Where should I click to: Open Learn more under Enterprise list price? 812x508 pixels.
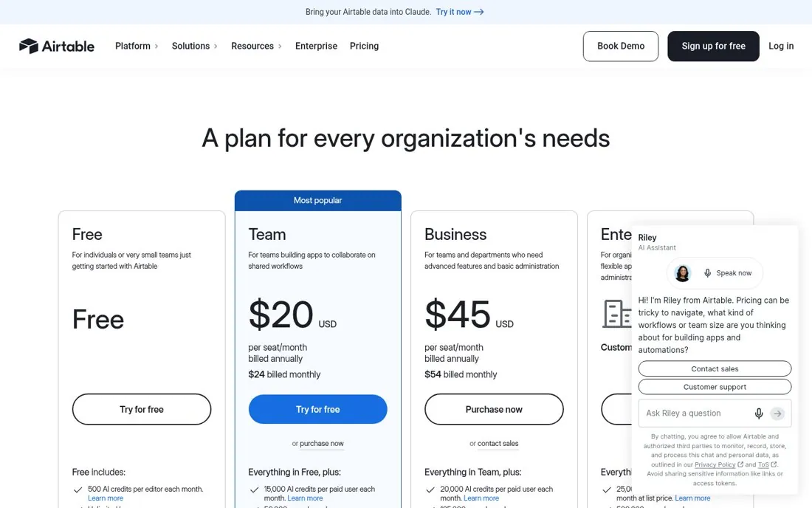tap(692, 498)
